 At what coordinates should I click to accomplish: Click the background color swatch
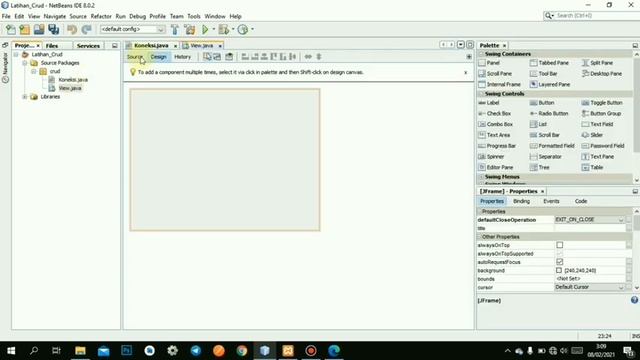point(559,270)
